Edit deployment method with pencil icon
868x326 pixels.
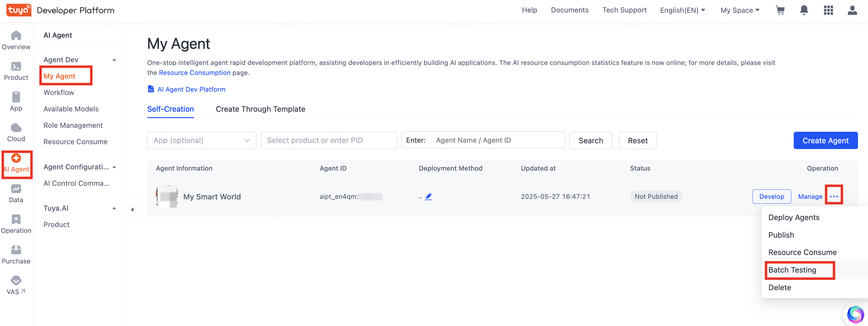coord(428,197)
